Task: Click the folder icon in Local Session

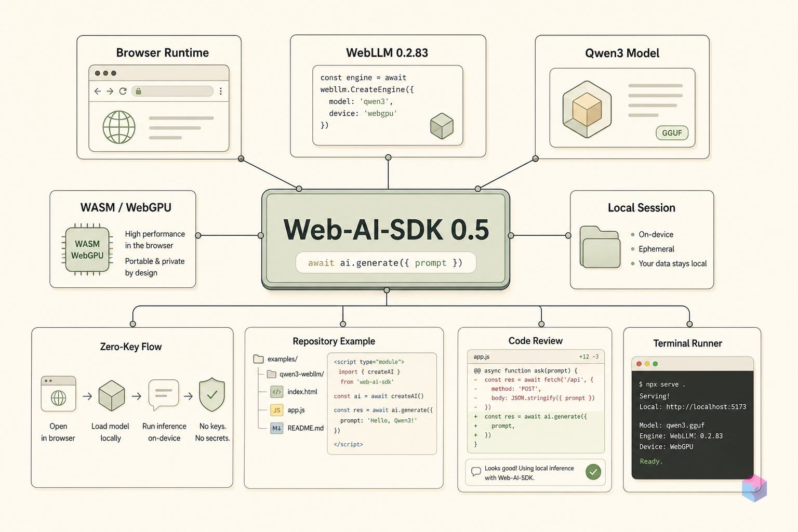Action: (600, 247)
